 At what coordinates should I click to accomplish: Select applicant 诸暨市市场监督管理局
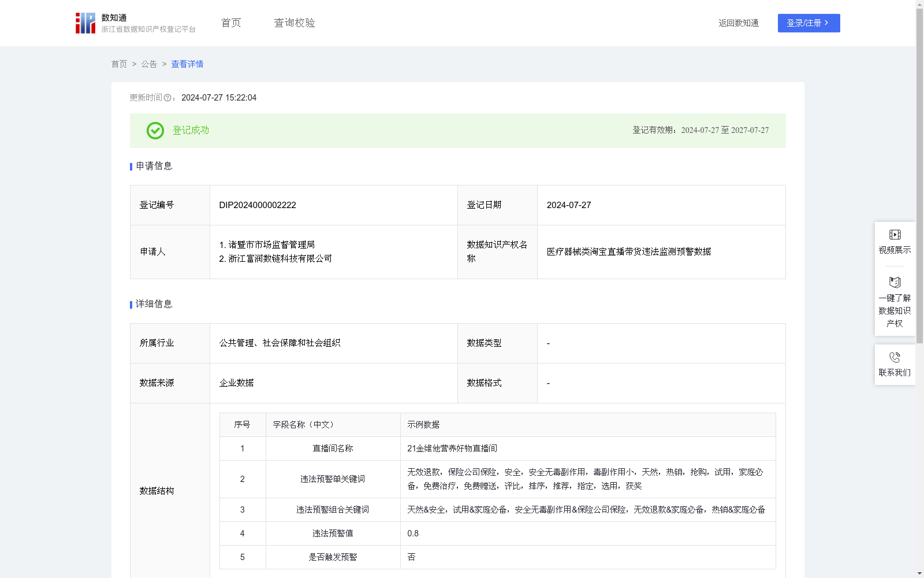tap(271, 245)
